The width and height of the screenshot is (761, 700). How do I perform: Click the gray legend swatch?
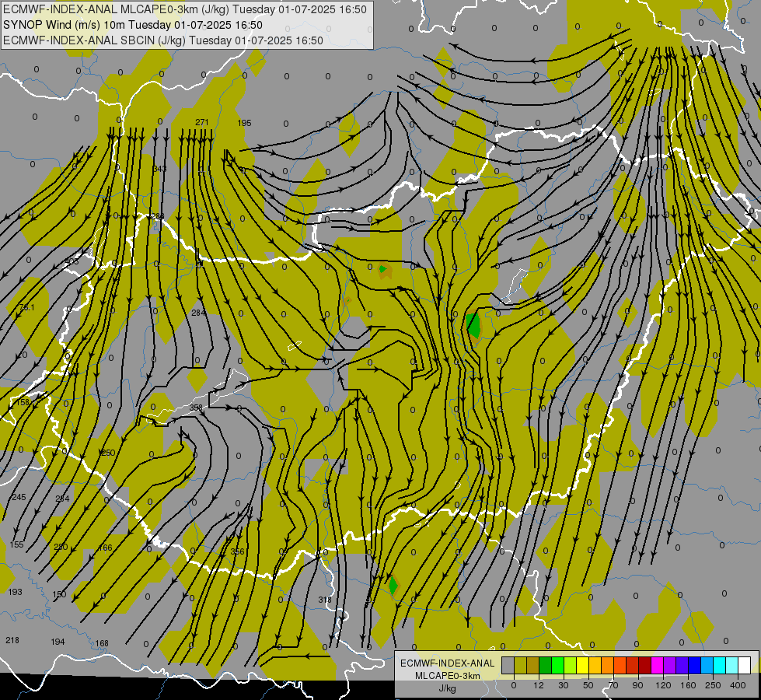pyautogui.click(x=508, y=666)
